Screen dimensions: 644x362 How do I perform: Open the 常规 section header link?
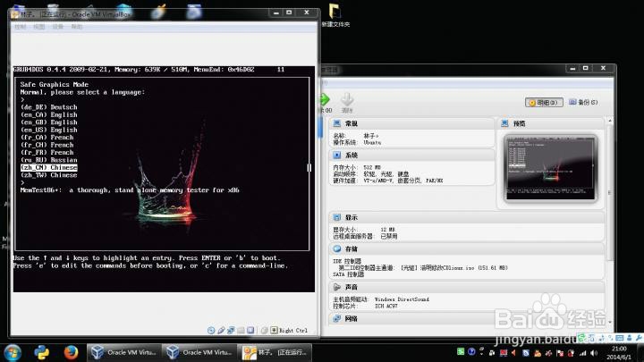click(352, 123)
